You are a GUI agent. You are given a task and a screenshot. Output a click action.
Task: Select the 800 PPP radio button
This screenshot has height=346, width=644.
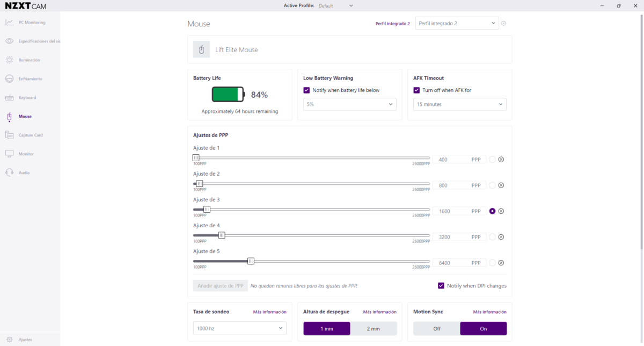click(x=492, y=185)
